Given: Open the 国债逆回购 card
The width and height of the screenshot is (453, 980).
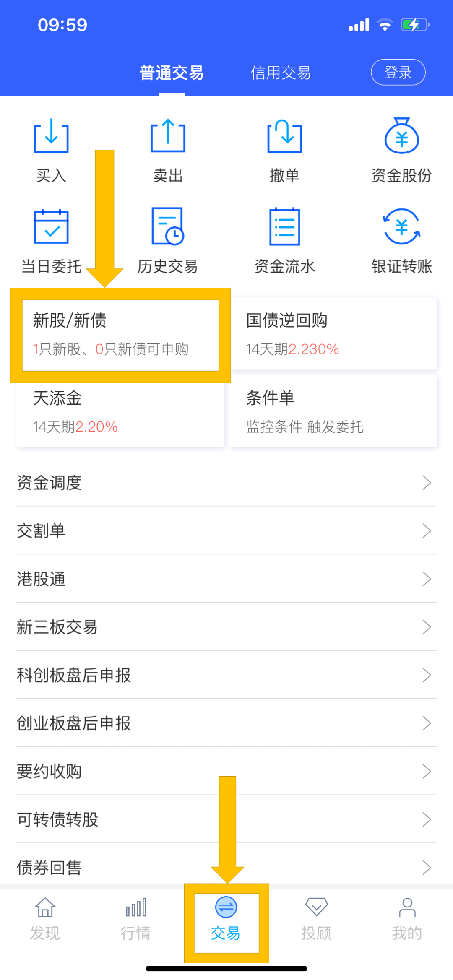Looking at the screenshot, I should 333,334.
